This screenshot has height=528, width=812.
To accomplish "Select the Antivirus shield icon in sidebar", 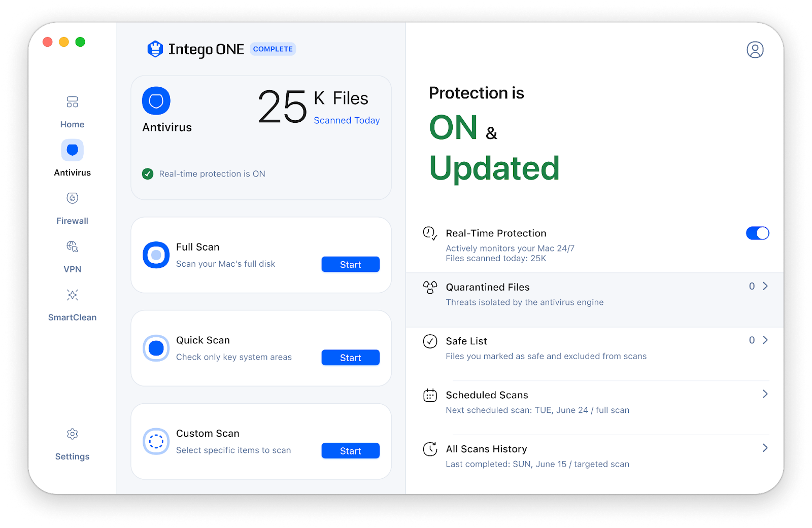I will click(72, 150).
